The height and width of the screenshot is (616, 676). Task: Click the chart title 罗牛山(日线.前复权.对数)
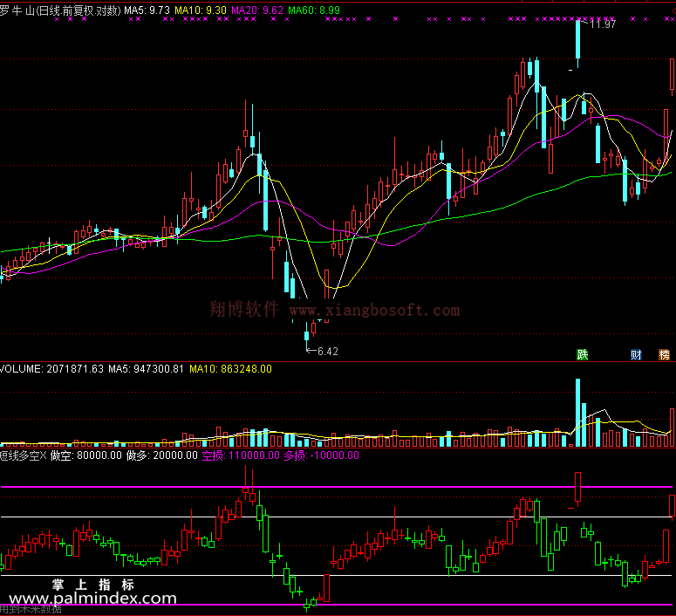(x=60, y=10)
